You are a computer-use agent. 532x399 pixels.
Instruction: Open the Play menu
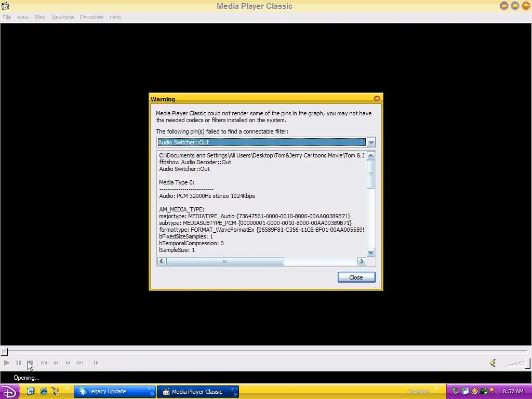coord(40,17)
